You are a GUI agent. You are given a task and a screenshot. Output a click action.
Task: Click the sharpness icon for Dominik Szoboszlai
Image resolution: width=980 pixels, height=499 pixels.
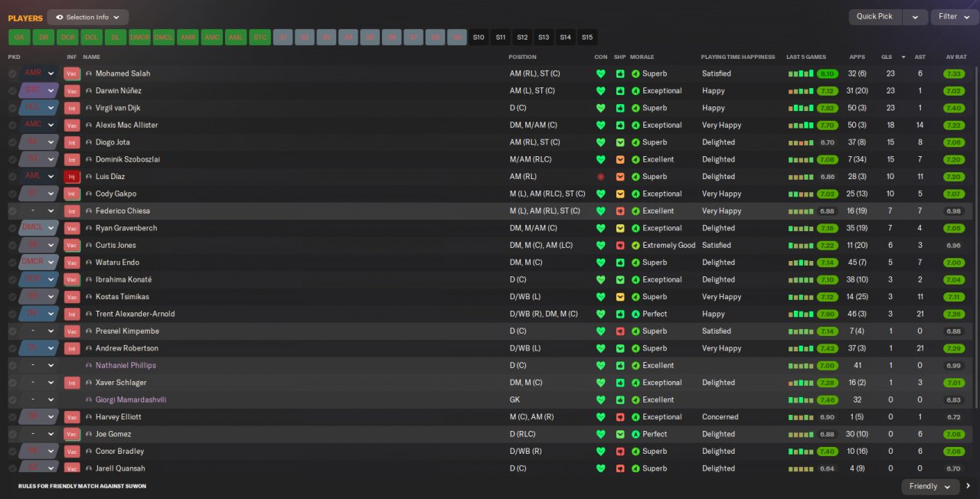620,159
